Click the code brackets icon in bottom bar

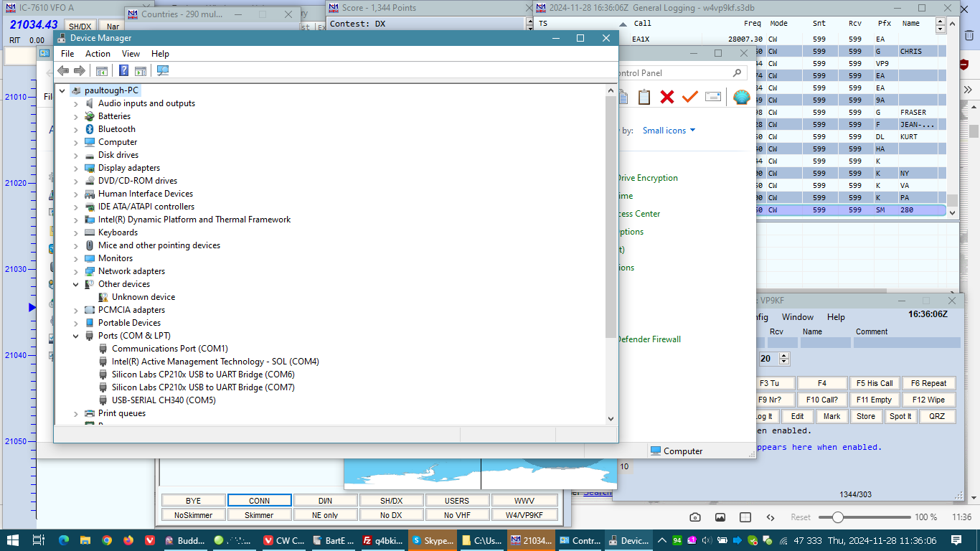point(771,517)
